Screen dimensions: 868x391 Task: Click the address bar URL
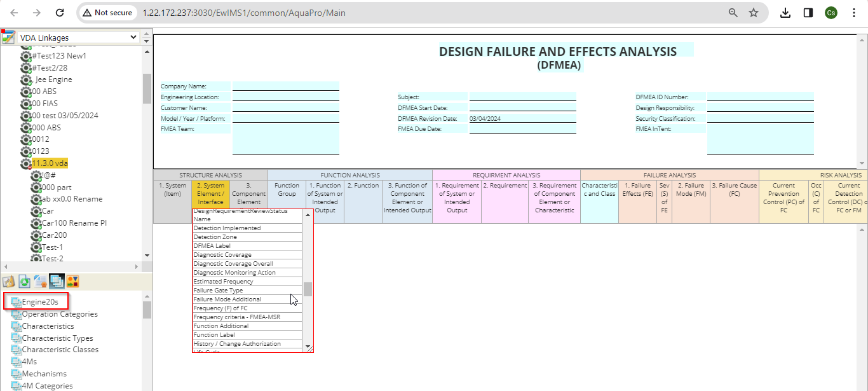coord(244,13)
